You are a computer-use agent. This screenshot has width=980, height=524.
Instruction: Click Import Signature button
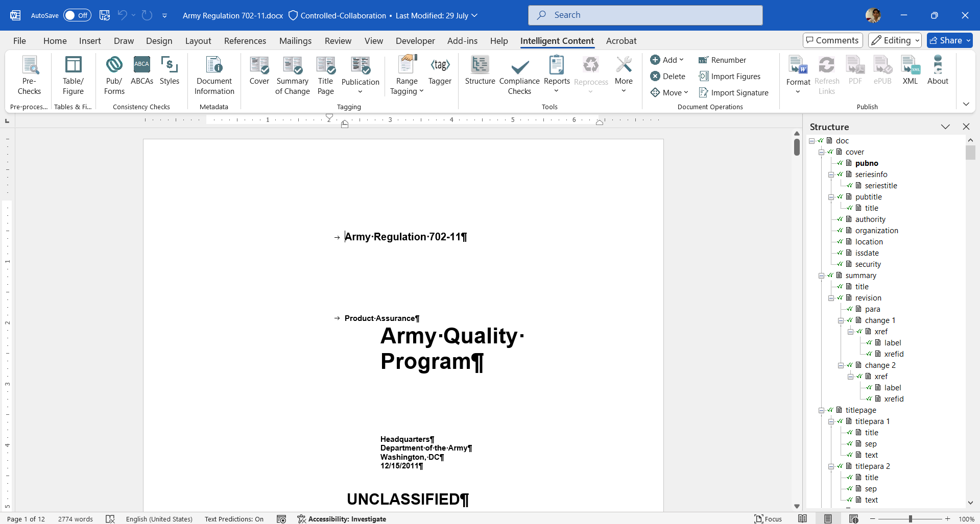click(733, 93)
